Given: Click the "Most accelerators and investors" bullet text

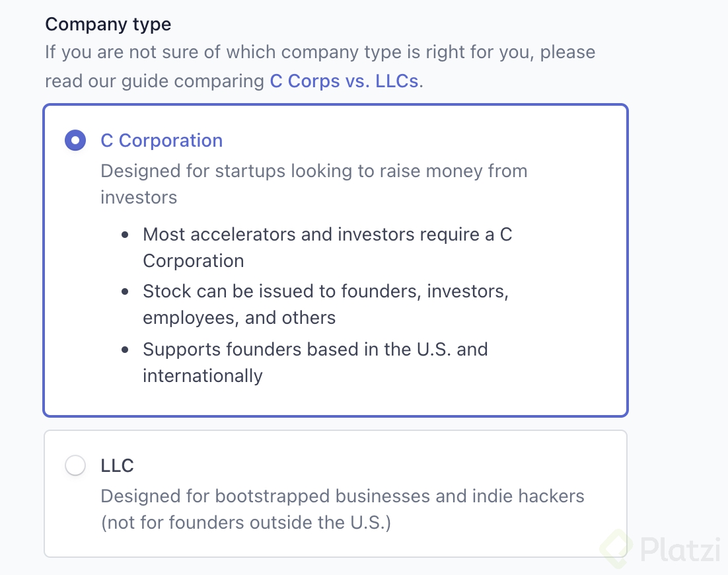Looking at the screenshot, I should coord(327,248).
